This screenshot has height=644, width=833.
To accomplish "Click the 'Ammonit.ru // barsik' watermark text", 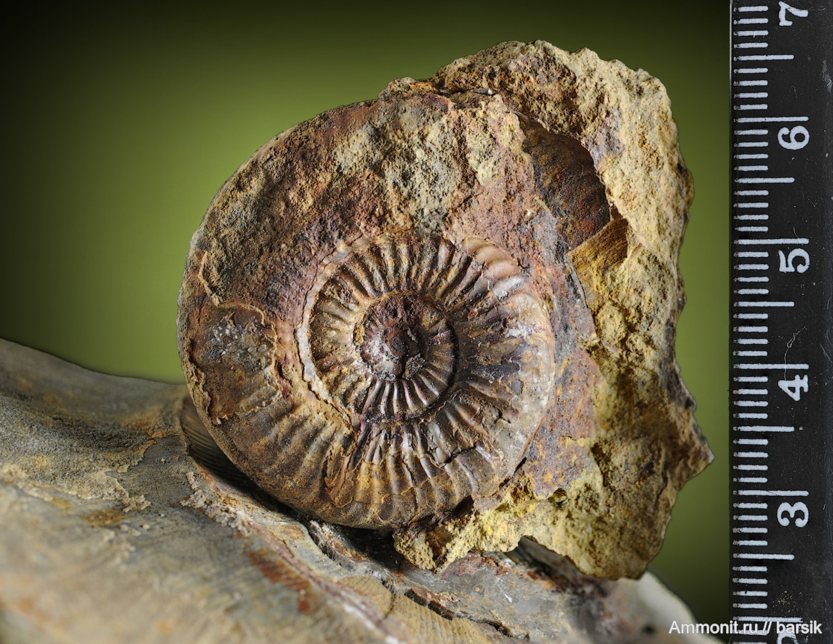I will (x=745, y=627).
